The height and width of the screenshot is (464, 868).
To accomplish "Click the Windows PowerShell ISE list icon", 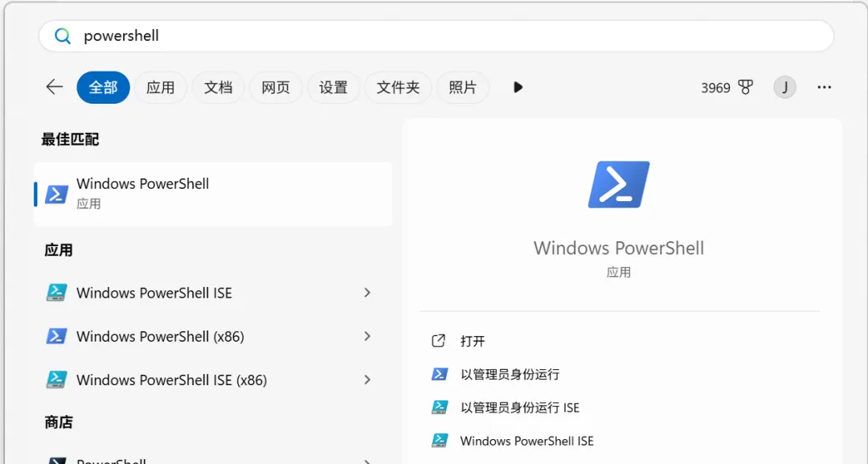I will pyautogui.click(x=56, y=293).
